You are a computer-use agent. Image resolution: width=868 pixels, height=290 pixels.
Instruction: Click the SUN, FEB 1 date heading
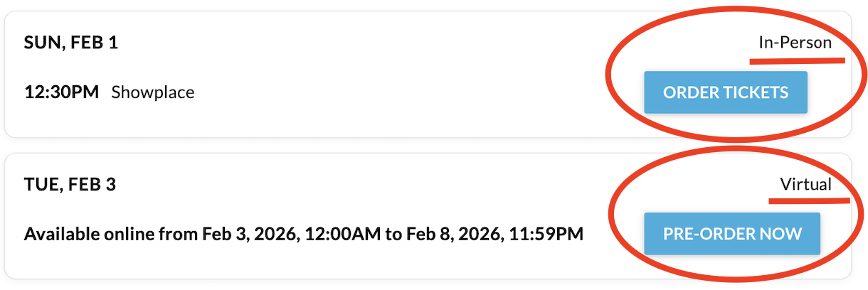click(71, 43)
